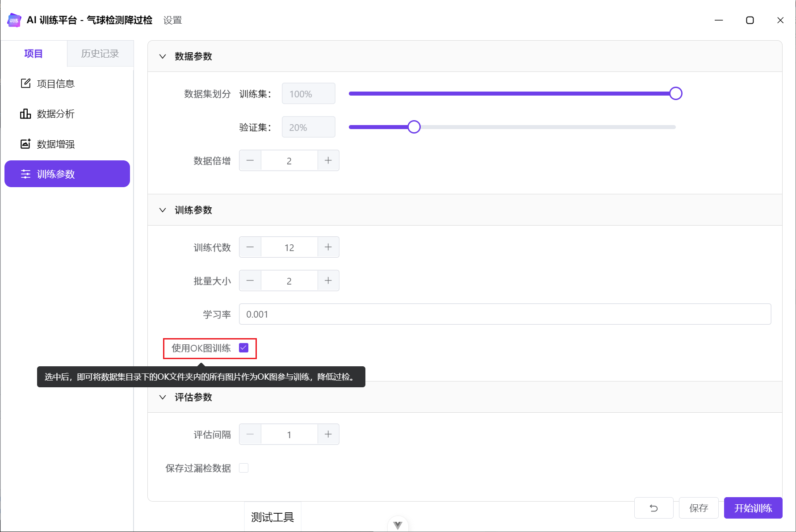Click the data augmentation image icon
Image resolution: width=796 pixels, height=532 pixels.
[x=25, y=144]
